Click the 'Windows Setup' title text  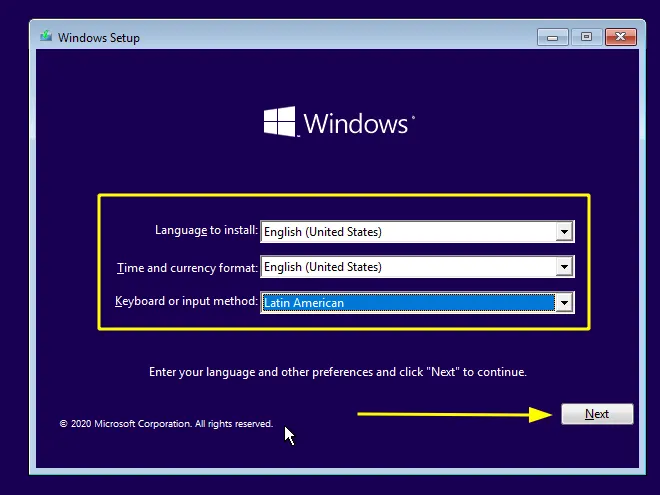coord(99,38)
